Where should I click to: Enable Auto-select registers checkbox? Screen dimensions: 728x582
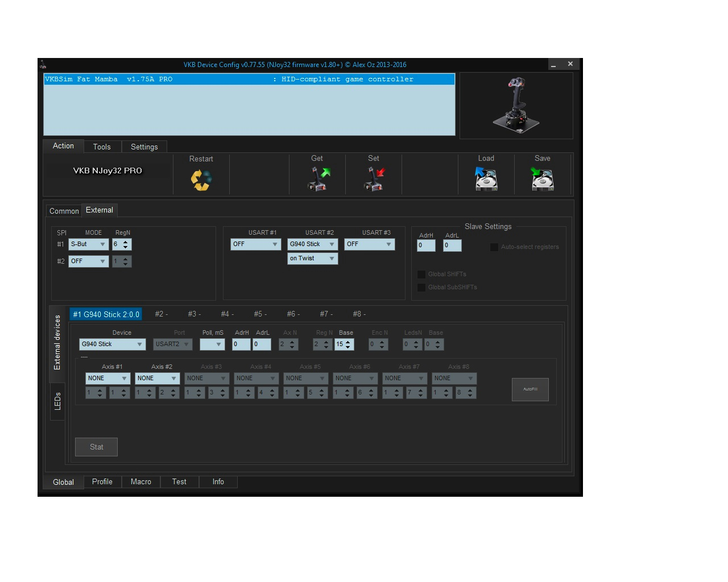(x=494, y=247)
